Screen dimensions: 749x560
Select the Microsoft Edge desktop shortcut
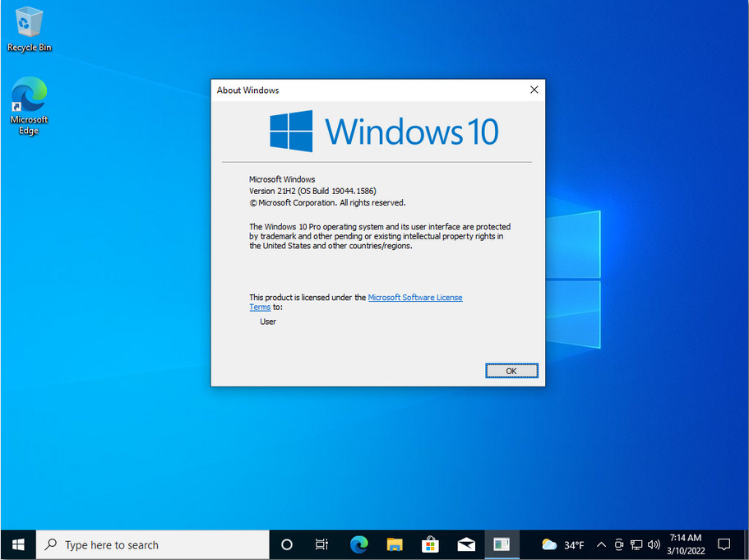click(29, 105)
